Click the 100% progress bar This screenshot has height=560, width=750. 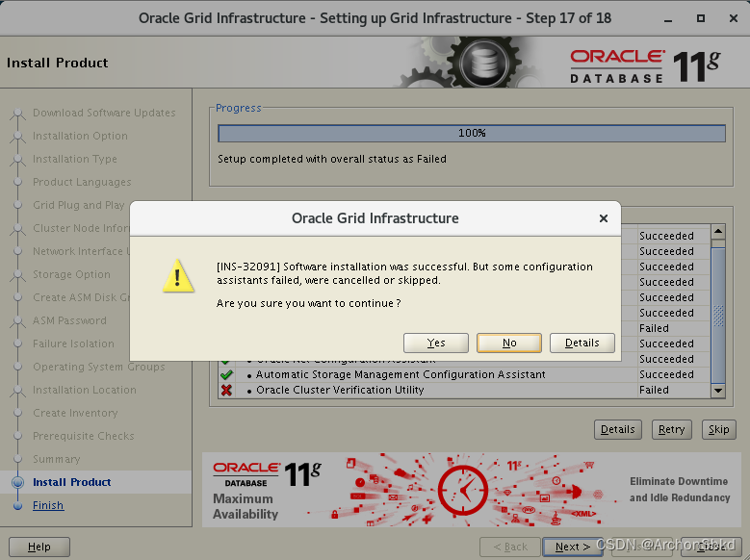pyautogui.click(x=472, y=133)
